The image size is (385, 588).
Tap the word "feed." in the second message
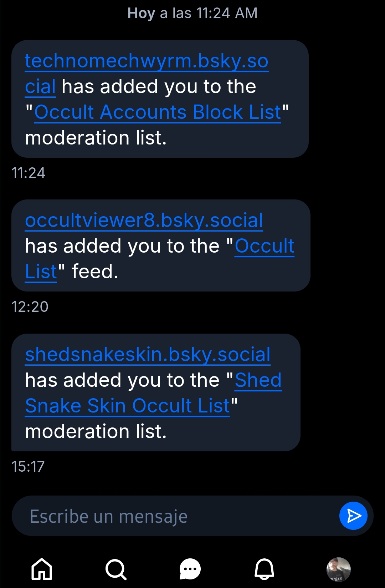95,272
